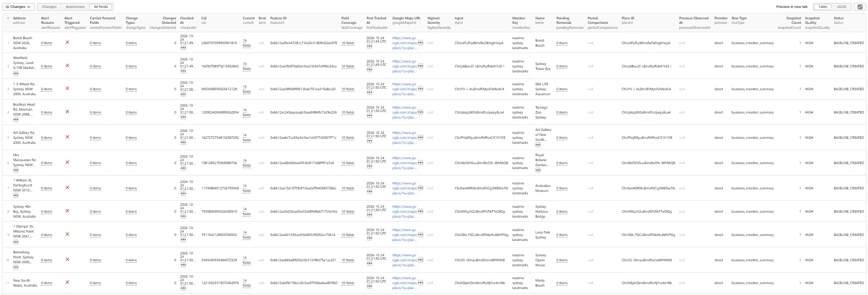Click Place ID ChIJx4FyRJytEmsReOktxgkYwyA
Screen dimensions: 868x295
point(646,43)
